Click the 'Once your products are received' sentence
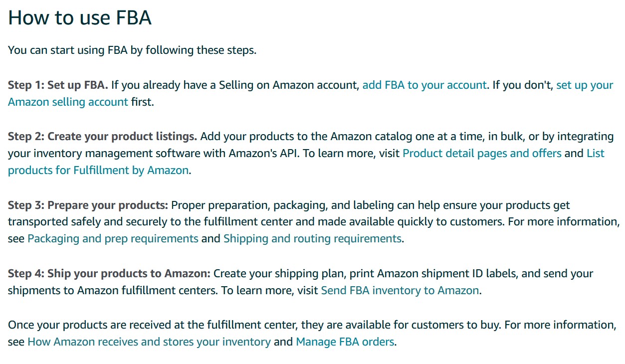Viewport: 625px width, 364px height. [255, 325]
